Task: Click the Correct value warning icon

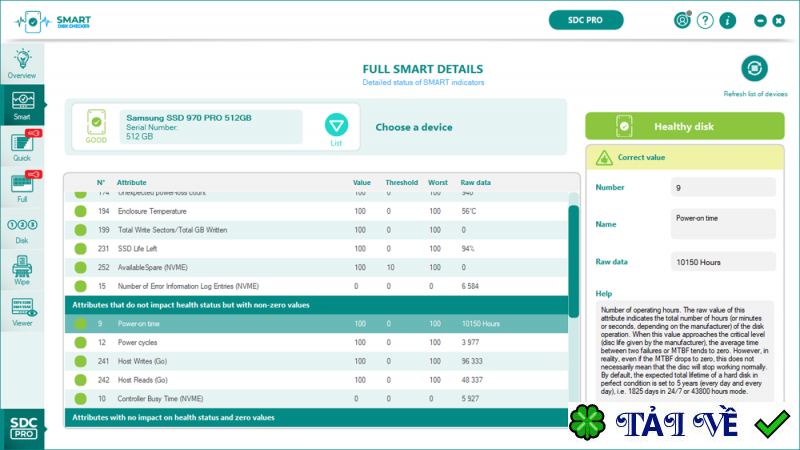Action: pos(604,158)
